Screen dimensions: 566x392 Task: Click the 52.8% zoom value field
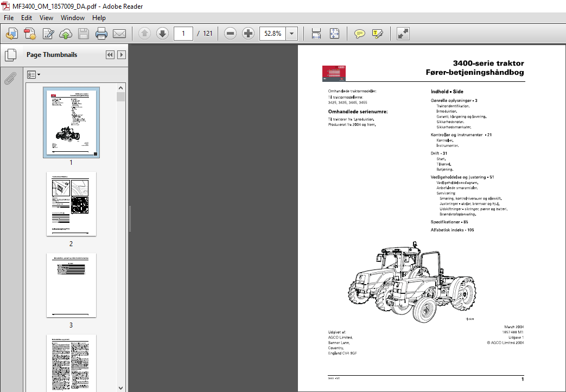click(272, 34)
